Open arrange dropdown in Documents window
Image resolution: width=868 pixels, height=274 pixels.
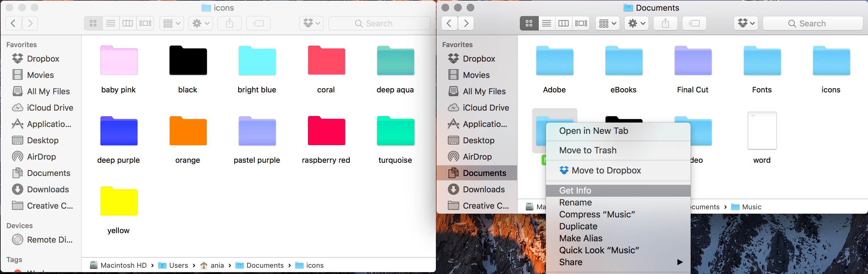point(608,23)
